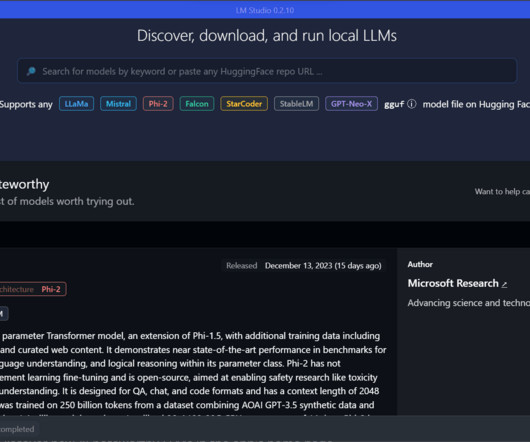530x442 pixels.
Task: Click the gguf info icon
Action: pos(411,104)
